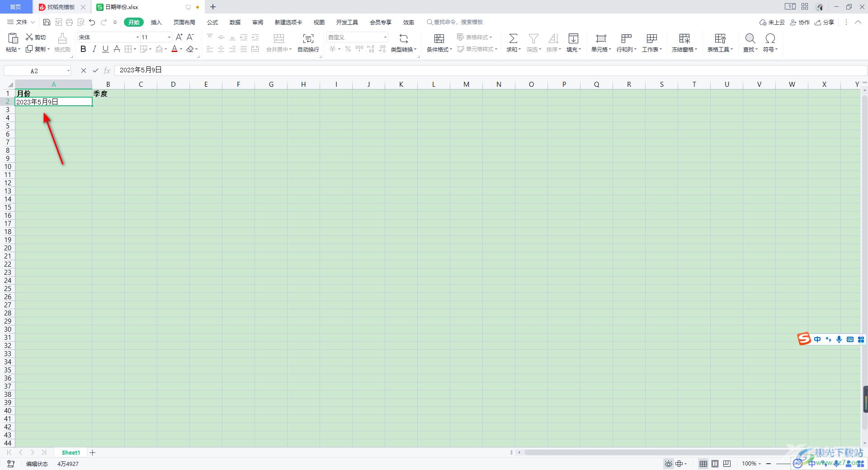The image size is (868, 470).
Task: Click the 协作 collaborate button
Action: 800,22
